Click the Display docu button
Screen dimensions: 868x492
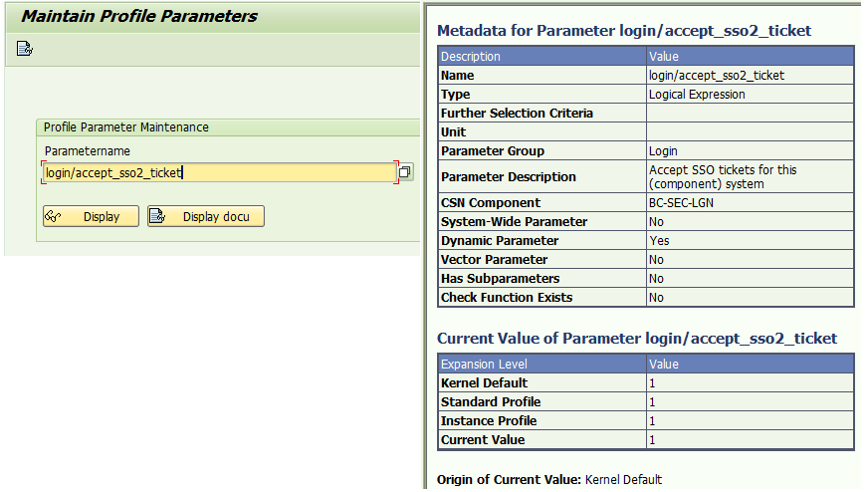click(x=206, y=216)
